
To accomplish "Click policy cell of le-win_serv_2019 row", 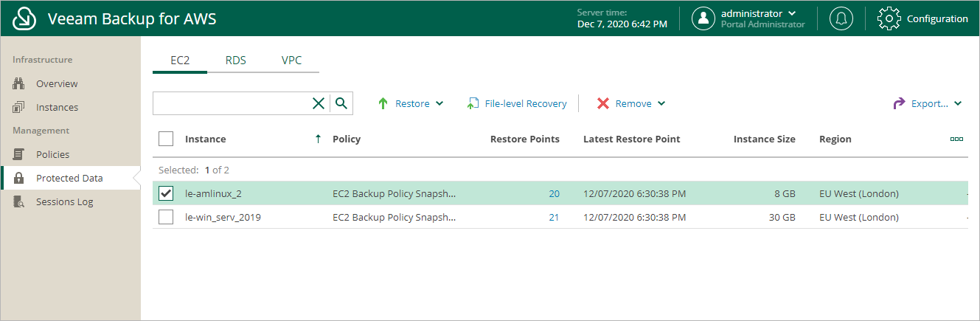I will [395, 218].
